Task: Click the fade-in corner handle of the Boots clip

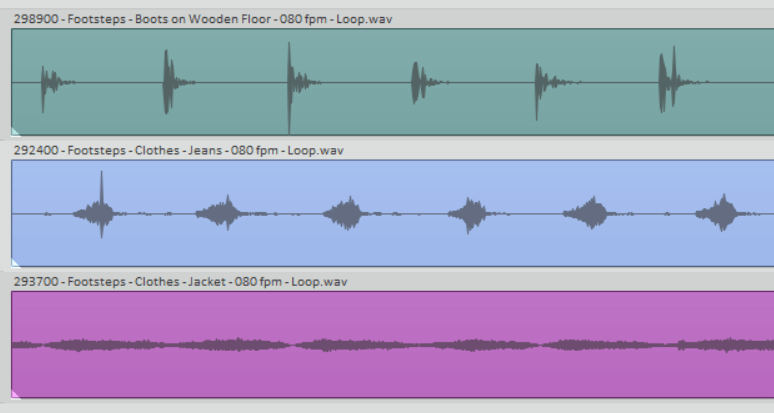Action: pos(15,131)
